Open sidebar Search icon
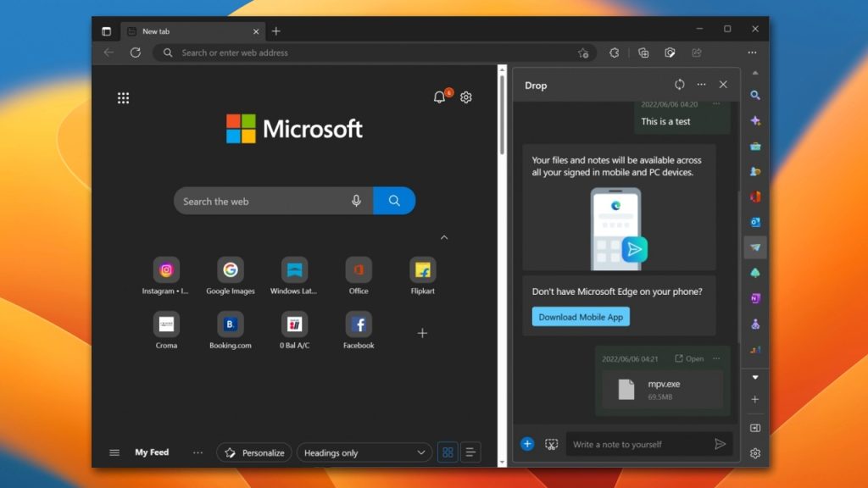This screenshot has width=868, height=488. tap(755, 95)
